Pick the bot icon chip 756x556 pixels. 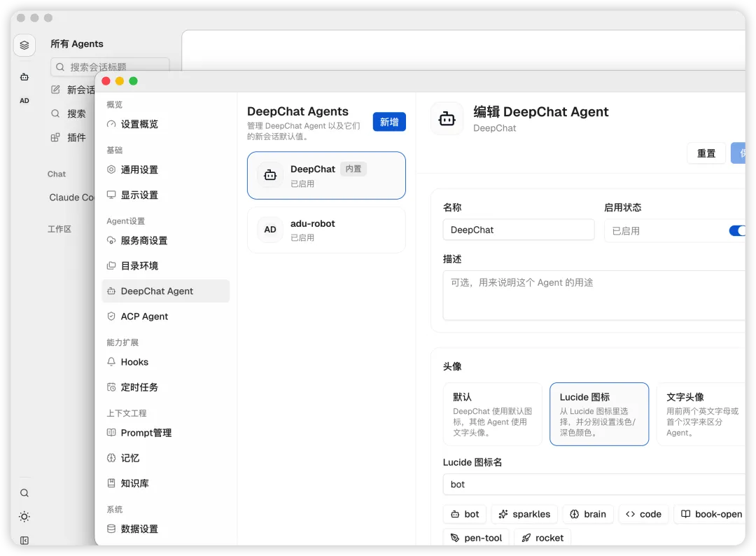[x=465, y=514]
